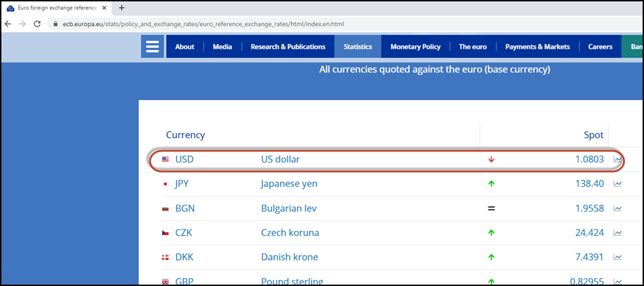Open chart icon for Czech koruna

tap(617, 233)
